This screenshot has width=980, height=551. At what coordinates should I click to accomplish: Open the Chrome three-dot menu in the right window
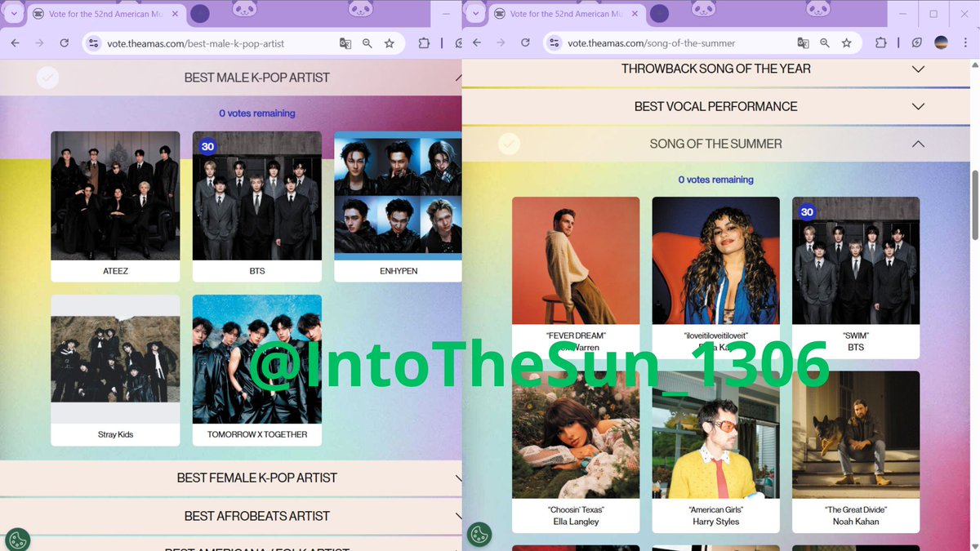click(965, 43)
